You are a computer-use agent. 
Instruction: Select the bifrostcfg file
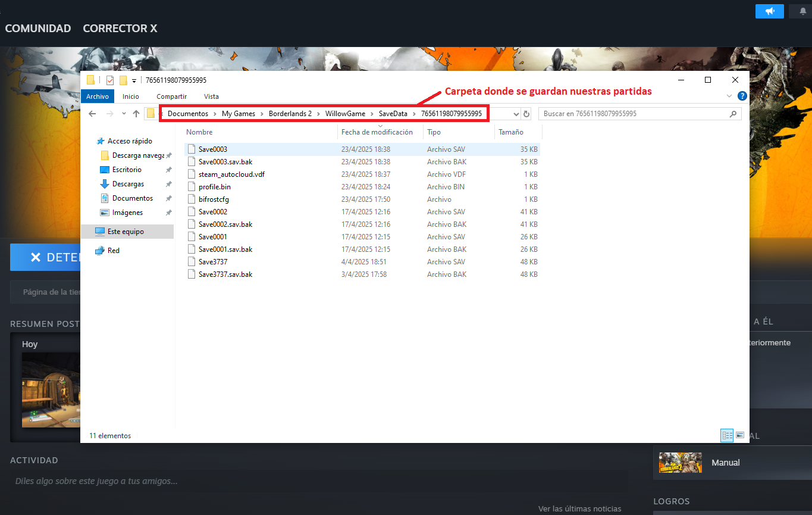tap(214, 199)
